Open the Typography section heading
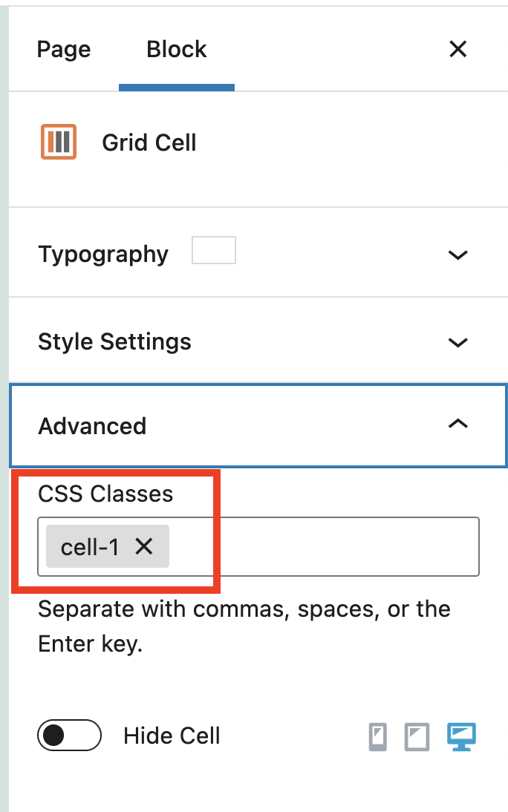Viewport: 508px width, 812px height. [104, 255]
